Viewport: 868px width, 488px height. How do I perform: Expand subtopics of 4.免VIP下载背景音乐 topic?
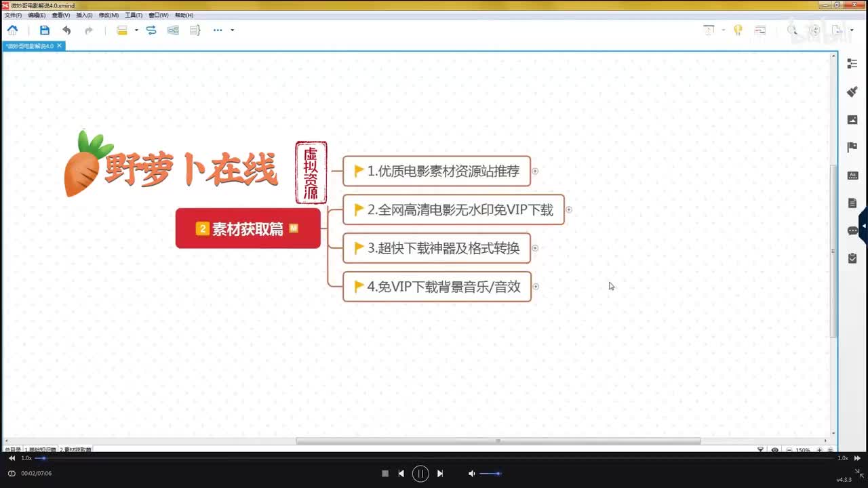535,287
